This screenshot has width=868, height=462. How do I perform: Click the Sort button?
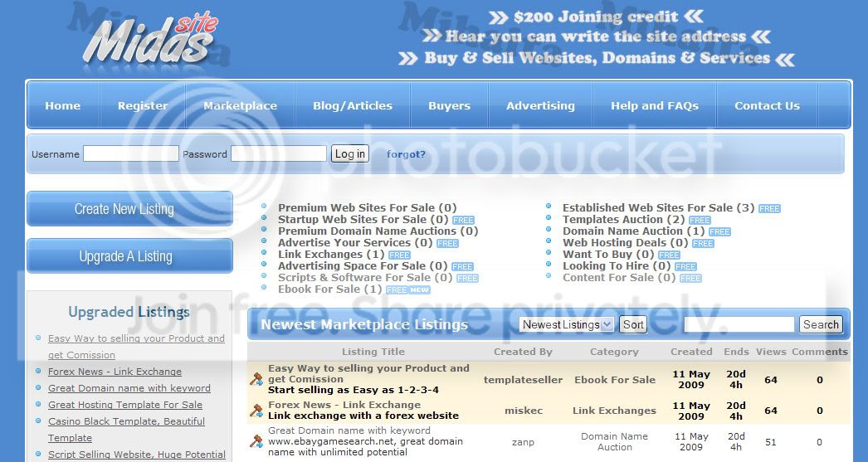pyautogui.click(x=633, y=325)
